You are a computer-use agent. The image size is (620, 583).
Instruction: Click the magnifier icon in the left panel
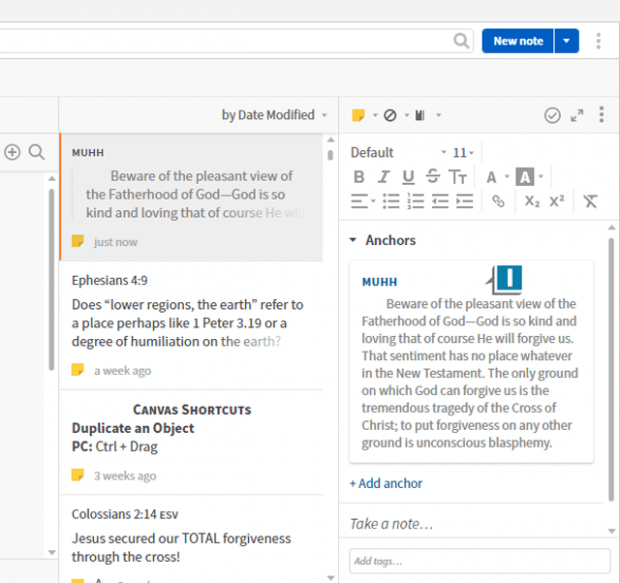(36, 152)
